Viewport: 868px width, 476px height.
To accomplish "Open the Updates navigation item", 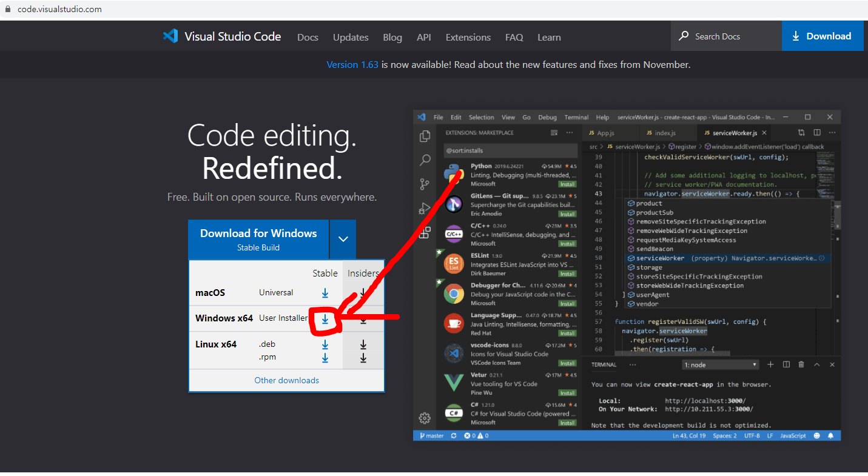I will coord(351,37).
